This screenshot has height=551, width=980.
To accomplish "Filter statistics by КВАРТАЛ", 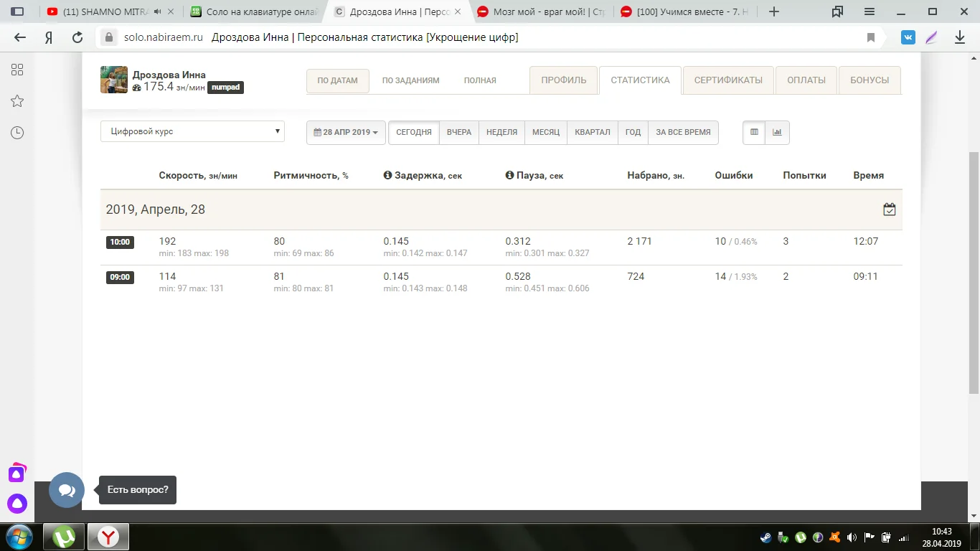I will 593,133.
